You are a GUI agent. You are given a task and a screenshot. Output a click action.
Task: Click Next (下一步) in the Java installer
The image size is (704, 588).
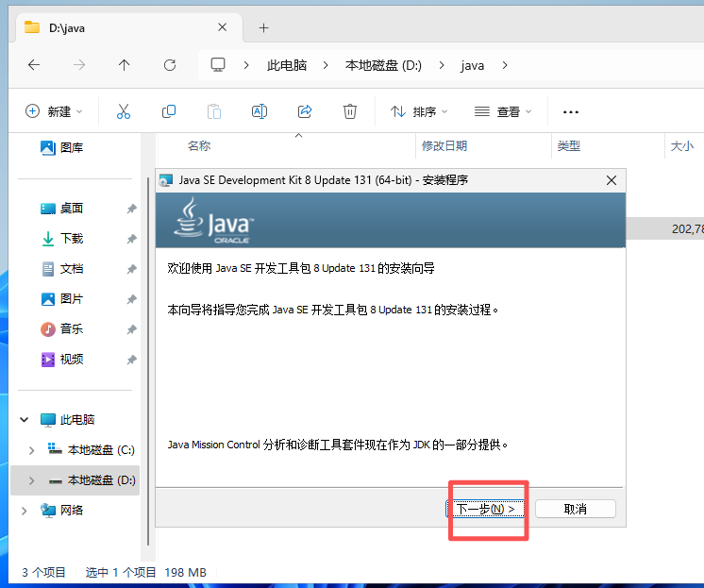tap(485, 509)
